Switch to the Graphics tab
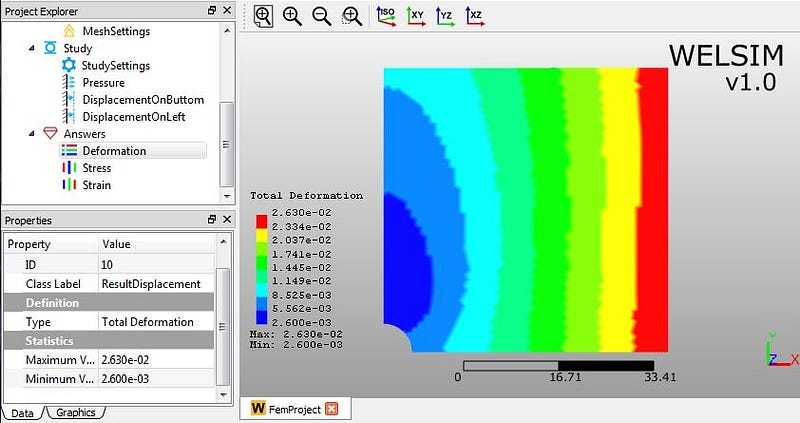The width and height of the screenshot is (800, 423). (x=76, y=412)
